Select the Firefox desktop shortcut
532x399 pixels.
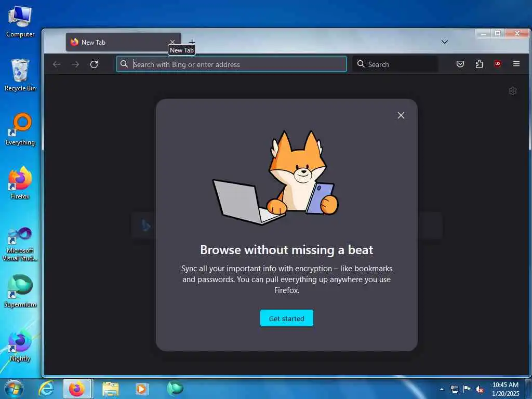coord(20,183)
